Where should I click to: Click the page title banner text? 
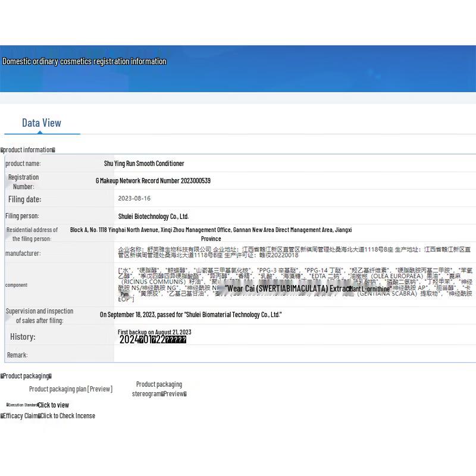pyautogui.click(x=84, y=61)
